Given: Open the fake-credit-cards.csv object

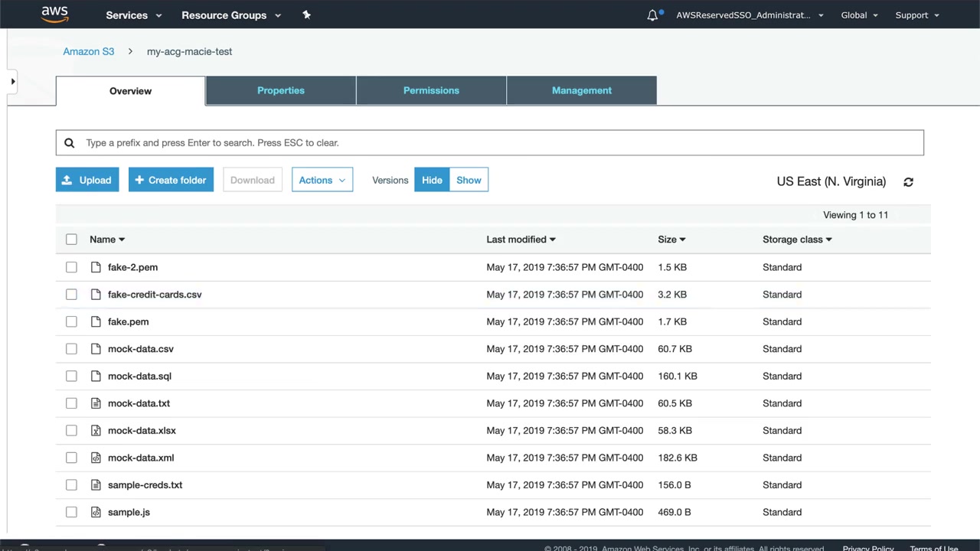Looking at the screenshot, I should pos(155,295).
